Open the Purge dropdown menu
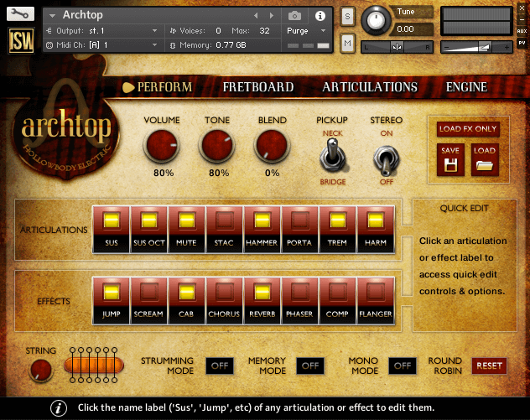 (323, 31)
